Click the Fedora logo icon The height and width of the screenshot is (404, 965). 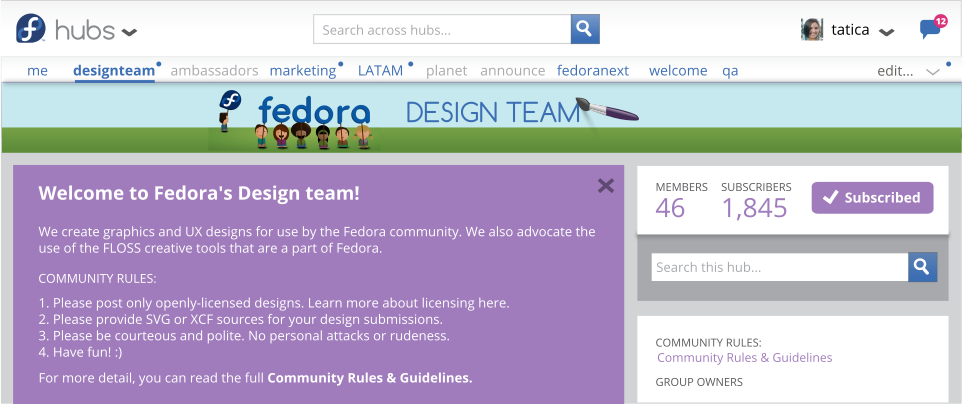point(31,28)
